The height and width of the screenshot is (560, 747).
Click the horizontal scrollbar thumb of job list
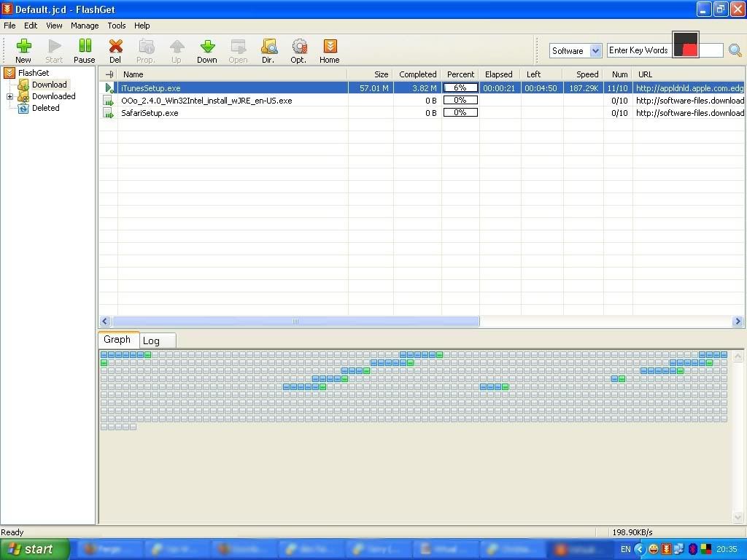pyautogui.click(x=295, y=322)
